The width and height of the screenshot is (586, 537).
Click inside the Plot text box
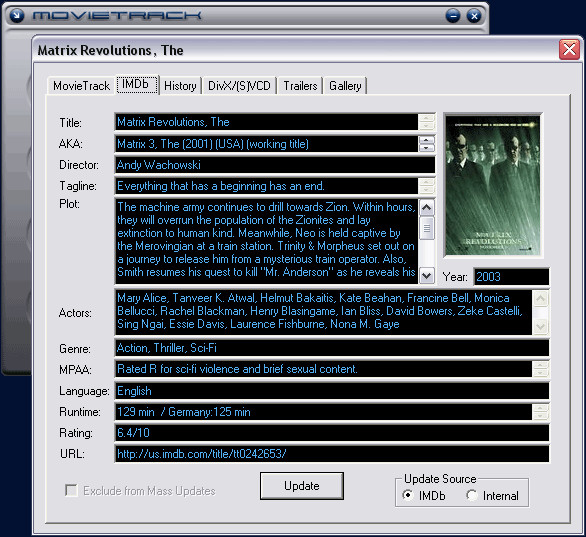click(266, 241)
